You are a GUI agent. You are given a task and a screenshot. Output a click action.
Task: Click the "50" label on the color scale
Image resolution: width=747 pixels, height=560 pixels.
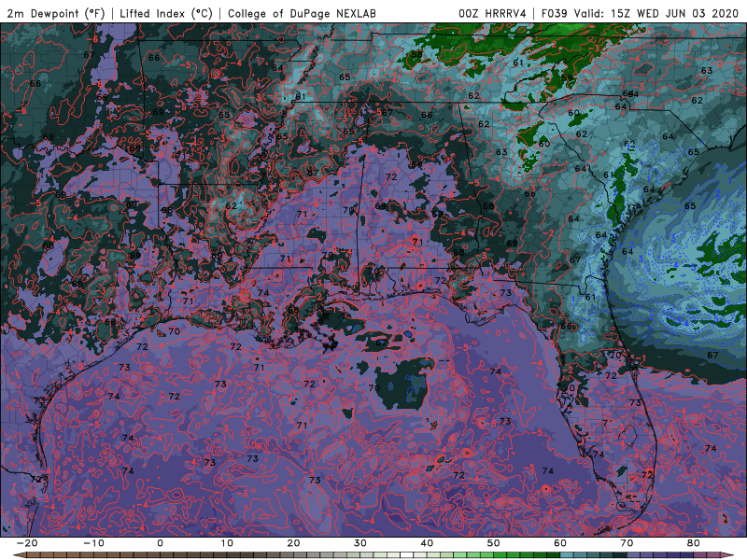(x=494, y=543)
